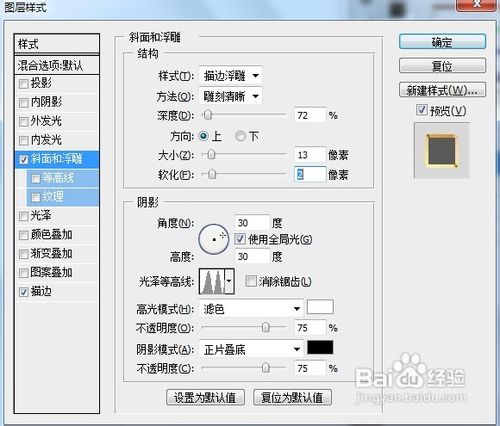The image size is (500, 426).
Task: Select 混合选项:默认 in styles list
Action: coord(57,65)
